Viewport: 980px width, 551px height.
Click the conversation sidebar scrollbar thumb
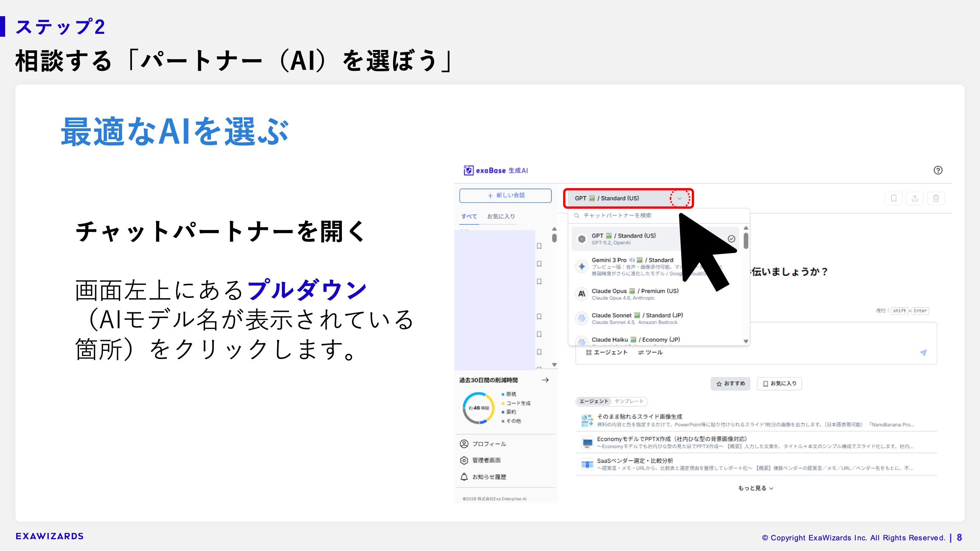coord(554,238)
